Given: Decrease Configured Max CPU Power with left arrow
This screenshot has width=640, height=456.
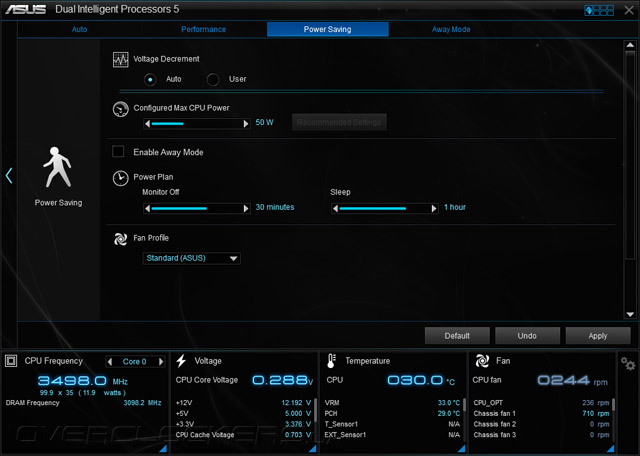Looking at the screenshot, I should pyautogui.click(x=147, y=124).
